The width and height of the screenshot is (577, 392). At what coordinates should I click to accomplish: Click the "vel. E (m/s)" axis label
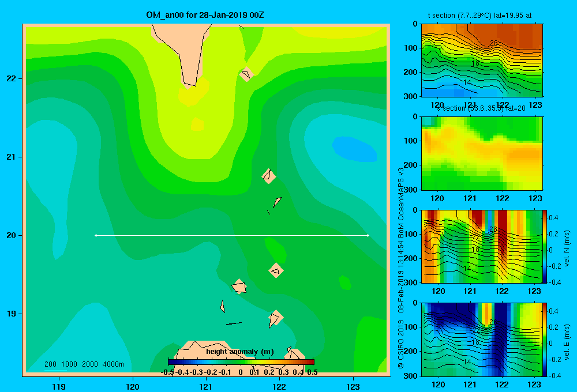[x=567, y=342]
